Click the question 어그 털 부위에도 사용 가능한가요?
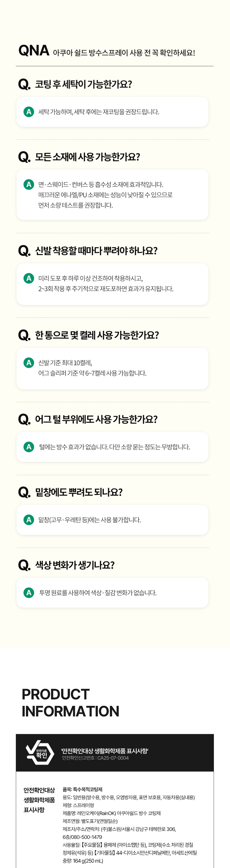Screen dimensions: 230x868 tap(96, 419)
